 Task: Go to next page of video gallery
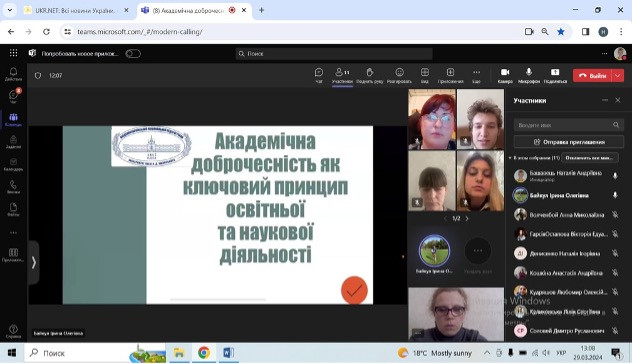[x=467, y=218]
